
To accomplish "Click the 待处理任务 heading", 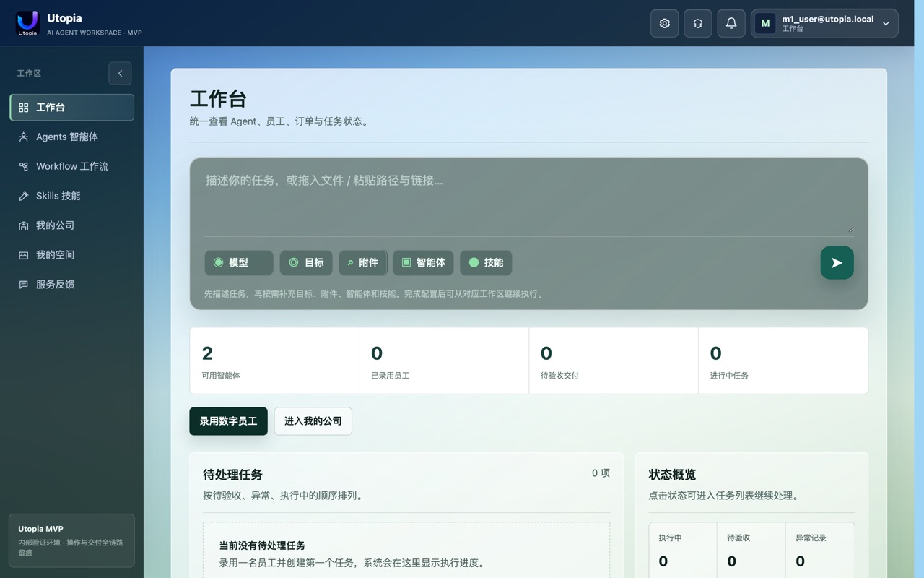I will point(232,475).
